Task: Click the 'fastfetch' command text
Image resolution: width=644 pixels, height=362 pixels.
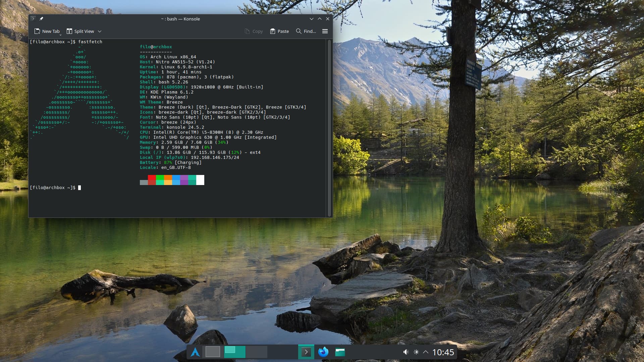Action: point(90,42)
